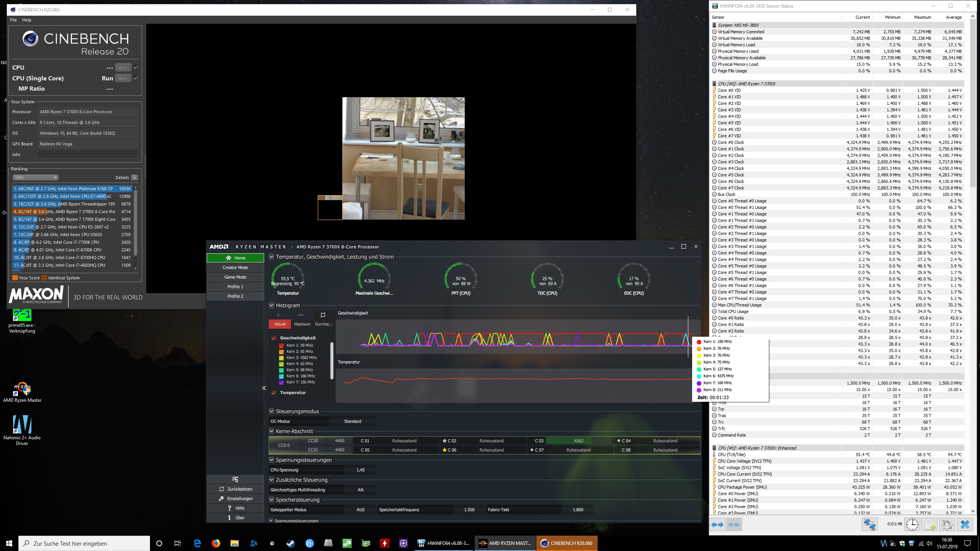Click the Maximum histogram button
980x551 pixels.
click(x=302, y=324)
